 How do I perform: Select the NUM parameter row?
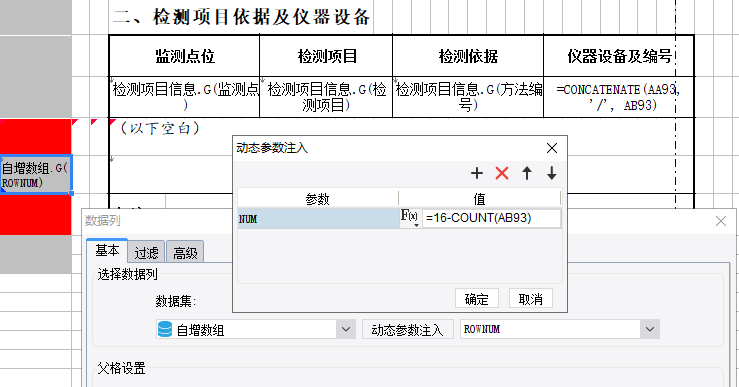(318, 219)
